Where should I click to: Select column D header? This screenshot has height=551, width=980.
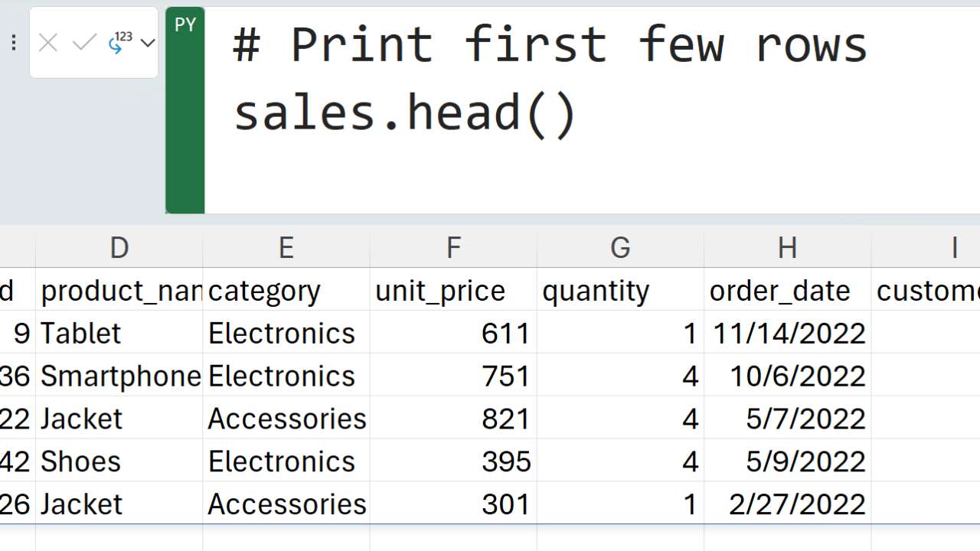point(119,248)
